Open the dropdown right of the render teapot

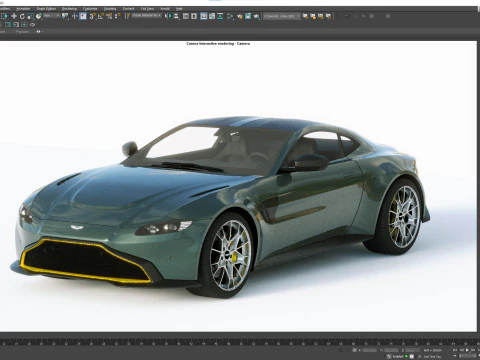tap(282, 16)
